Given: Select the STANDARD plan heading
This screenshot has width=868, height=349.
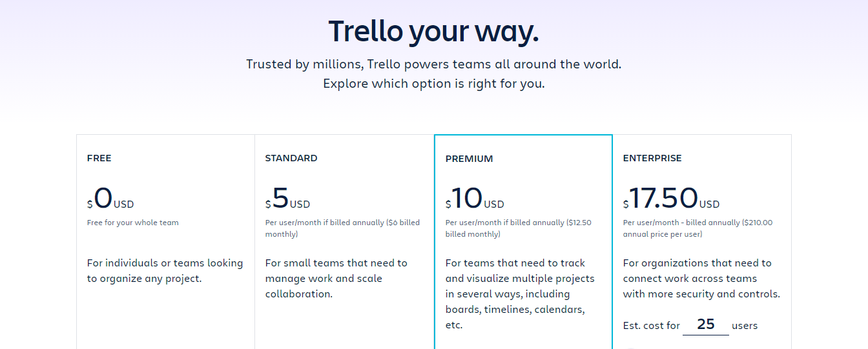Looking at the screenshot, I should (291, 158).
